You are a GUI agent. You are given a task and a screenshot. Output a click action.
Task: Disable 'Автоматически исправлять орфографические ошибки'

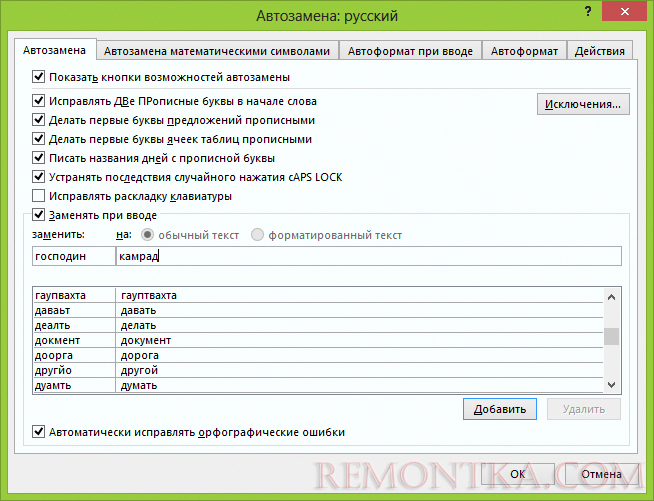tap(39, 431)
